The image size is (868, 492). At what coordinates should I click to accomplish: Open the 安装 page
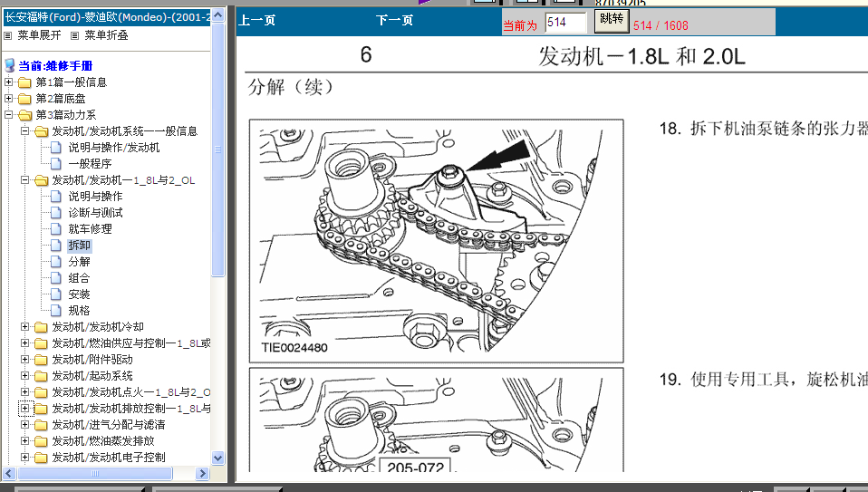click(x=79, y=294)
